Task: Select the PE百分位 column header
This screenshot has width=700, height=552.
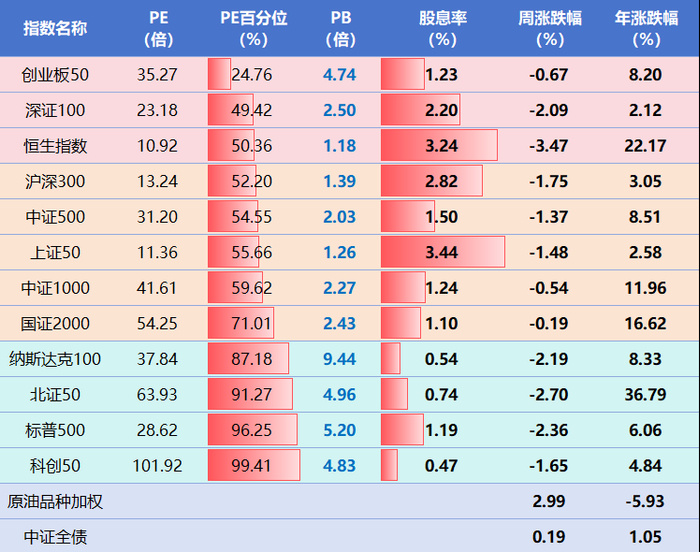Action: click(253, 28)
